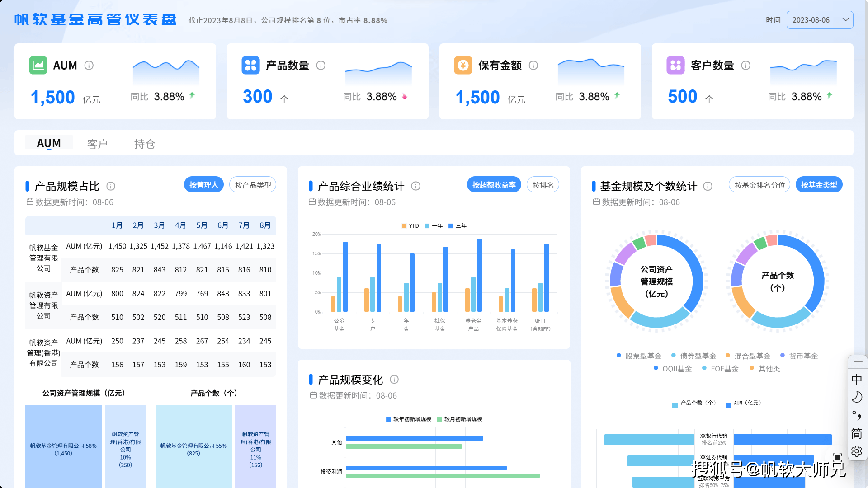Switch to the 客户 tab
Screen dimensions: 868x488
click(x=97, y=144)
